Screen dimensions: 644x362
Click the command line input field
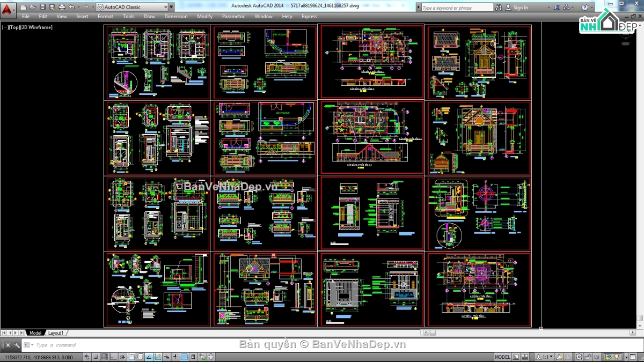pos(215,345)
